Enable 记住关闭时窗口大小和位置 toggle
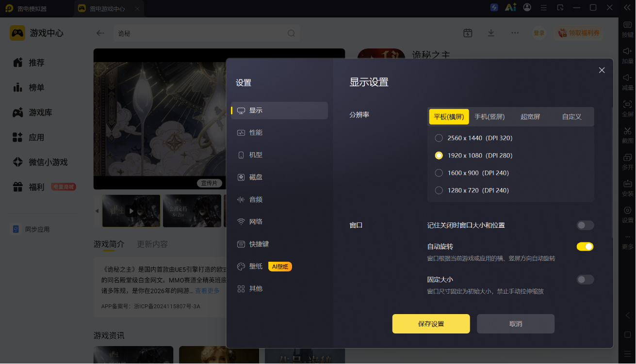The width and height of the screenshot is (636, 364). pos(585,225)
